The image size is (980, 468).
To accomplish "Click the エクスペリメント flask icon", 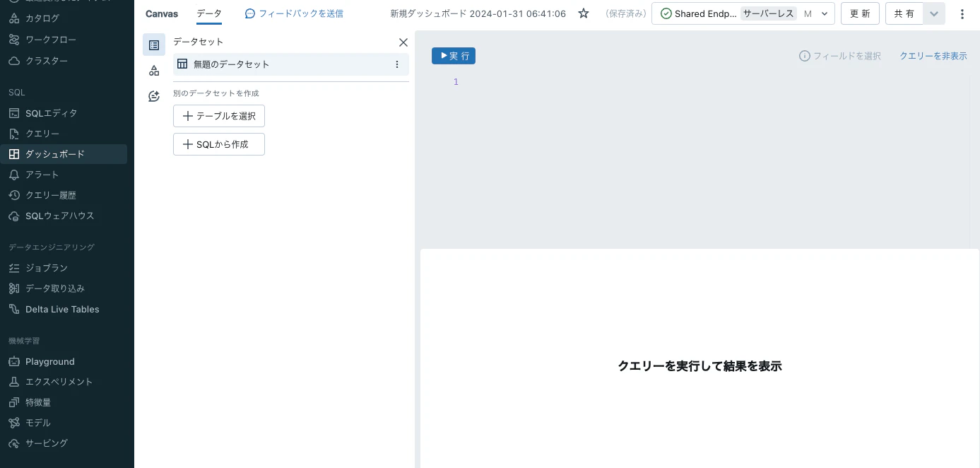I will pyautogui.click(x=14, y=382).
